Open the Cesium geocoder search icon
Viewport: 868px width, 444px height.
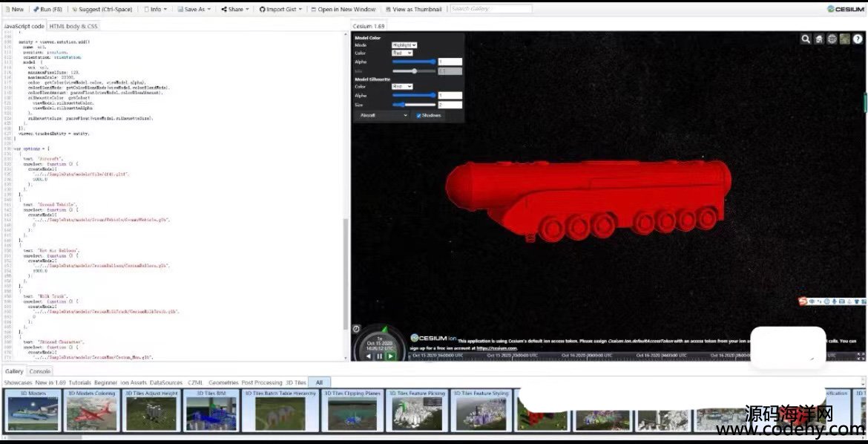click(x=806, y=39)
